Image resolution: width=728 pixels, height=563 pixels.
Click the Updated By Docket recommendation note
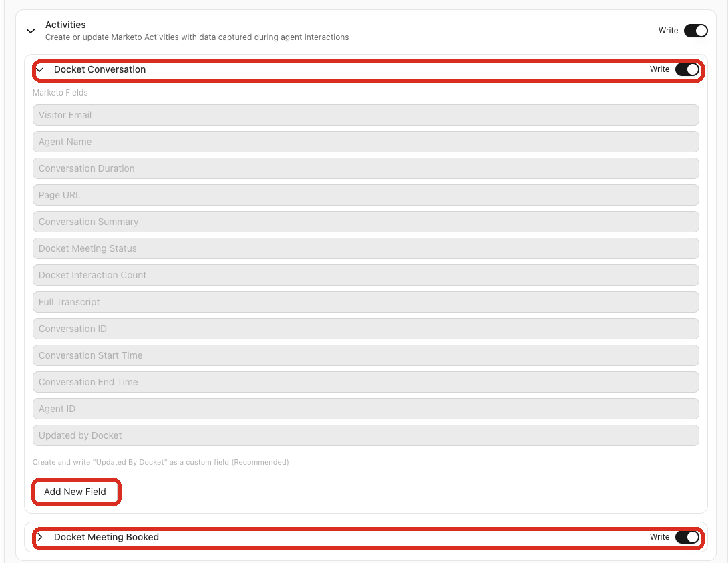161,462
